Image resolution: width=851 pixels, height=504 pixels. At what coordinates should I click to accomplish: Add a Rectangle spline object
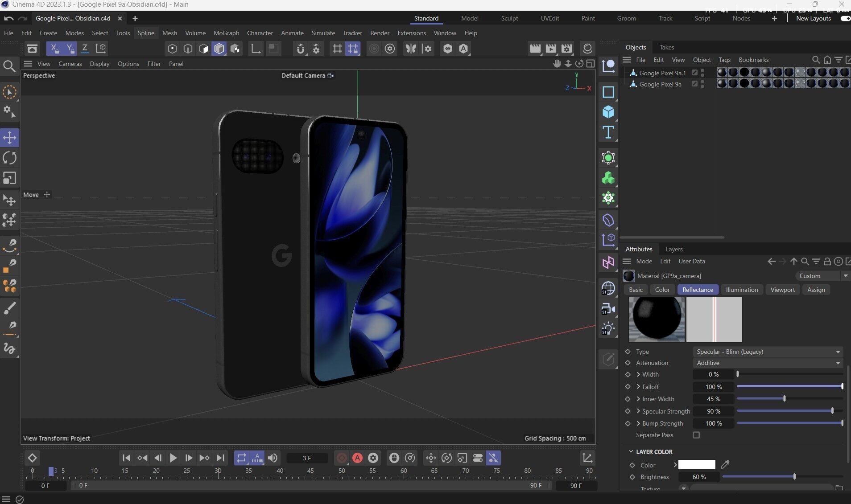coord(608,92)
